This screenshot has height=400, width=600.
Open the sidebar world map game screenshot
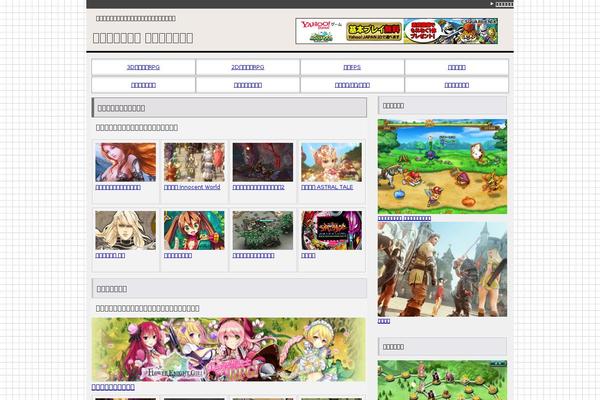[442, 380]
